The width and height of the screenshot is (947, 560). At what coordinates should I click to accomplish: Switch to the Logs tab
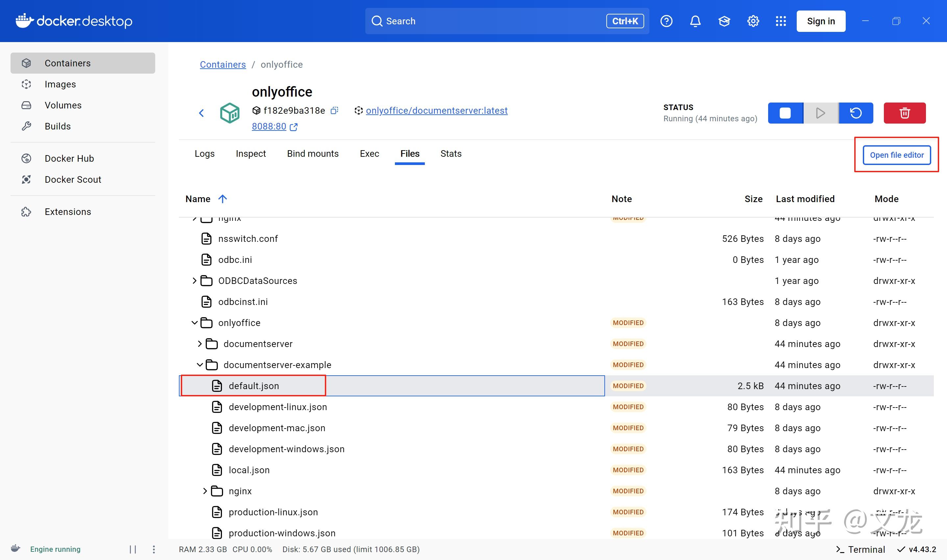(205, 153)
